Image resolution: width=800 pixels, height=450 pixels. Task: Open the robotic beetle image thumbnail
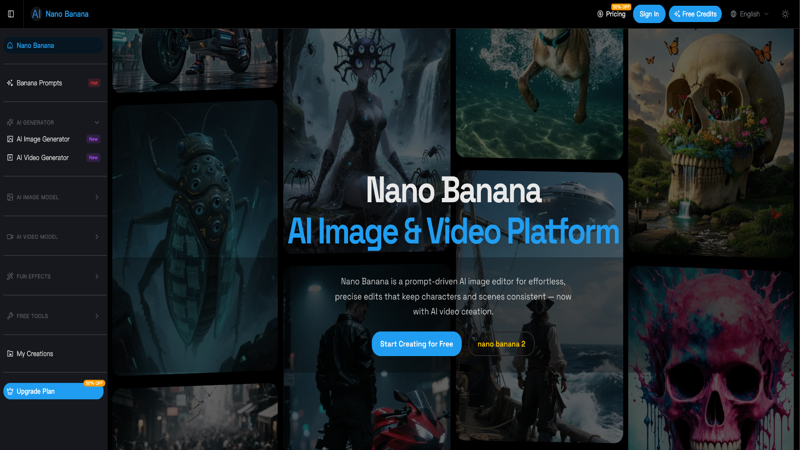tap(195, 238)
